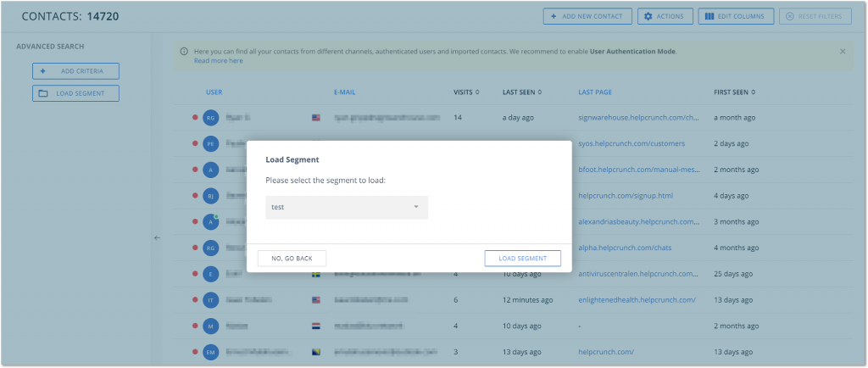Click the E-mail column header
Image resolution: width=868 pixels, height=368 pixels.
pyautogui.click(x=345, y=92)
